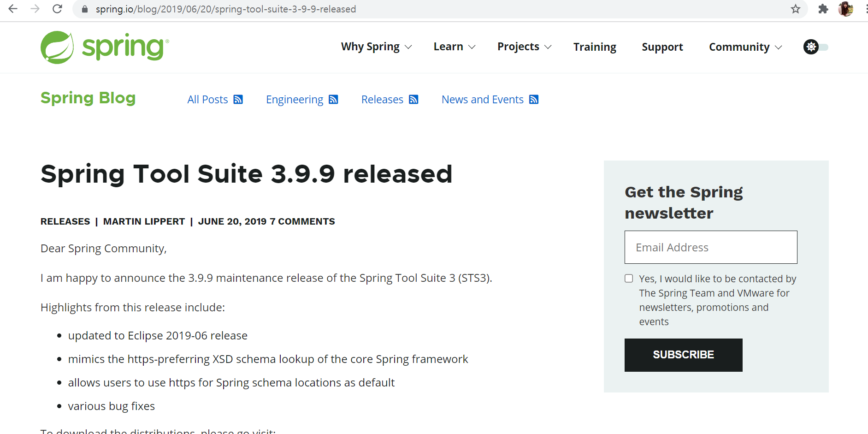Open author MARTIN LIPPERT link
This screenshot has height=434, width=868.
point(144,221)
